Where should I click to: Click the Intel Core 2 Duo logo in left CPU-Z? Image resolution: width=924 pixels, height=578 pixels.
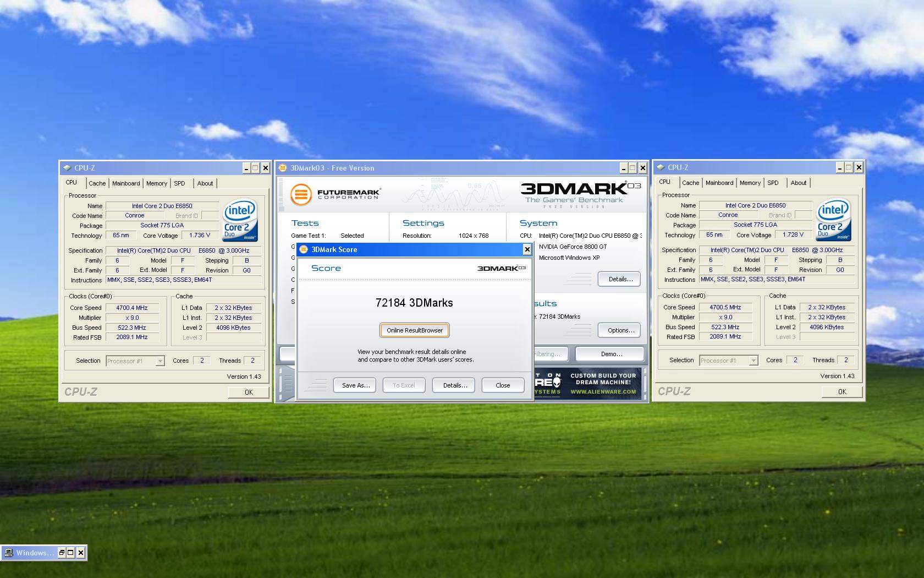(x=240, y=220)
